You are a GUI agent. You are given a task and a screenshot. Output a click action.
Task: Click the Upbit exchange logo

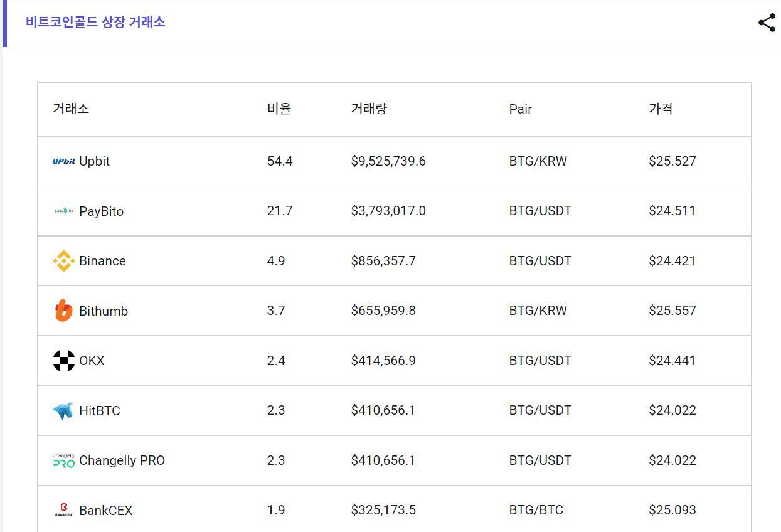(x=64, y=161)
